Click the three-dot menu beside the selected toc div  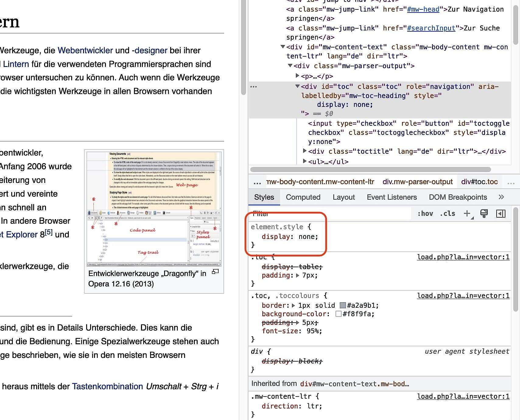point(254,87)
